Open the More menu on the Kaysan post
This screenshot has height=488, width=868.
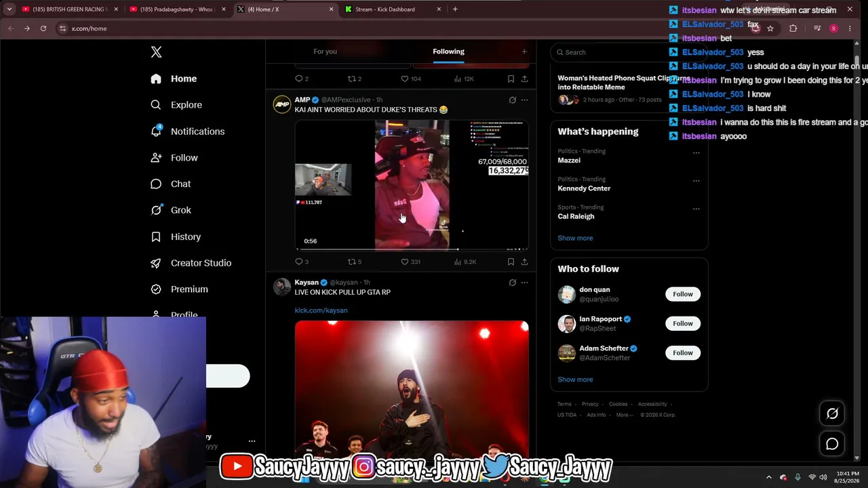coord(524,283)
